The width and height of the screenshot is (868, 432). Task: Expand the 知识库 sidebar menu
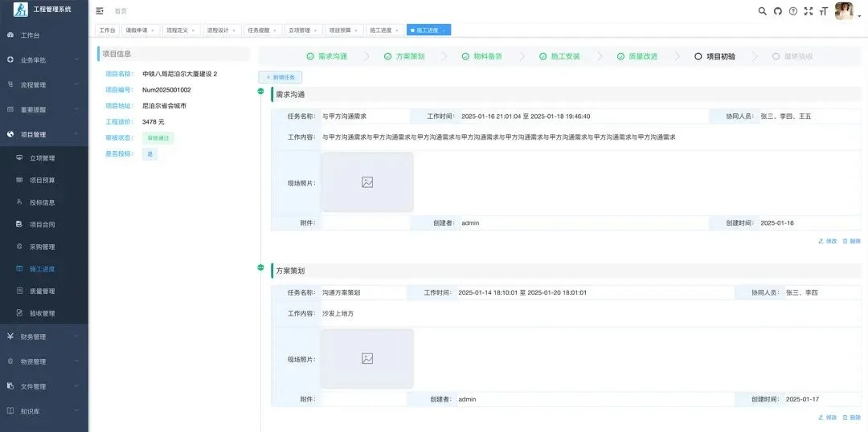43,411
